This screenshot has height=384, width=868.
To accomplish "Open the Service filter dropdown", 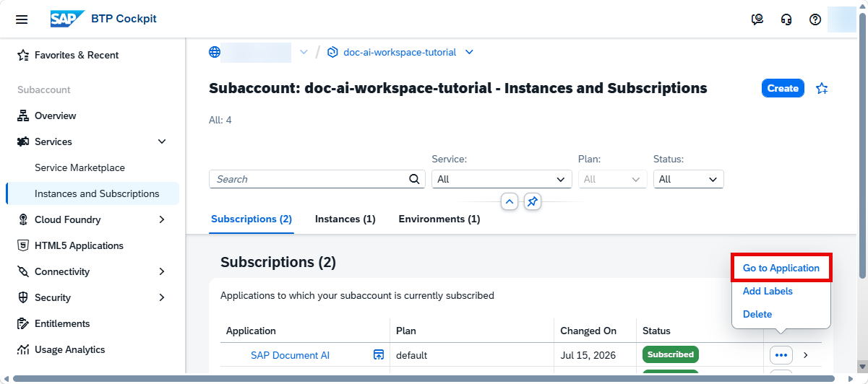I will [502, 179].
